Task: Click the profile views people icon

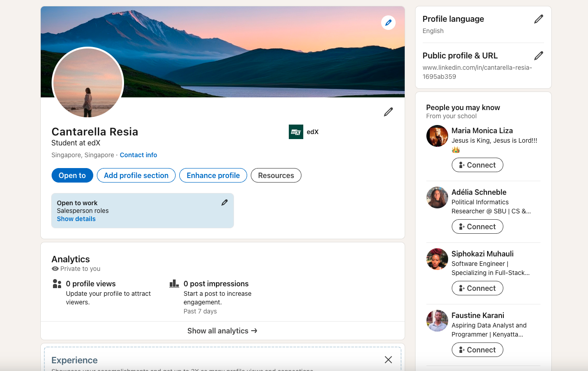Action: tap(57, 283)
